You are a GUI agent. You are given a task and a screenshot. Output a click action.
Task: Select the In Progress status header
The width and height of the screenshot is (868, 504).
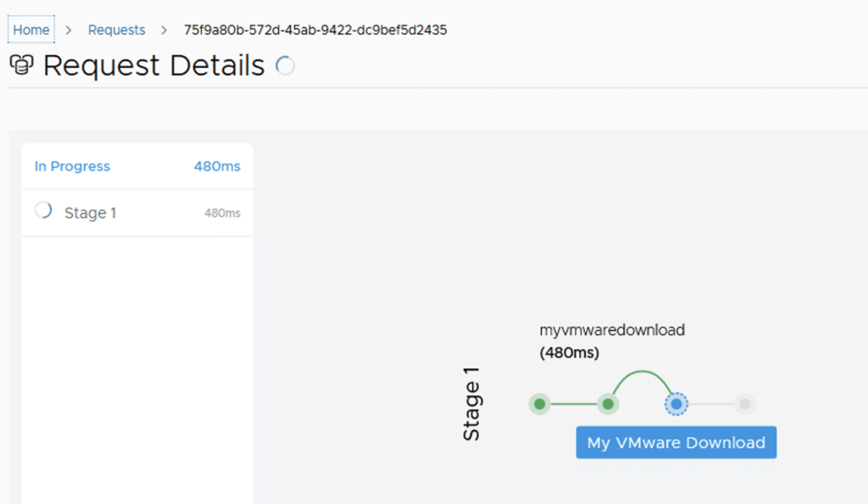tap(72, 166)
